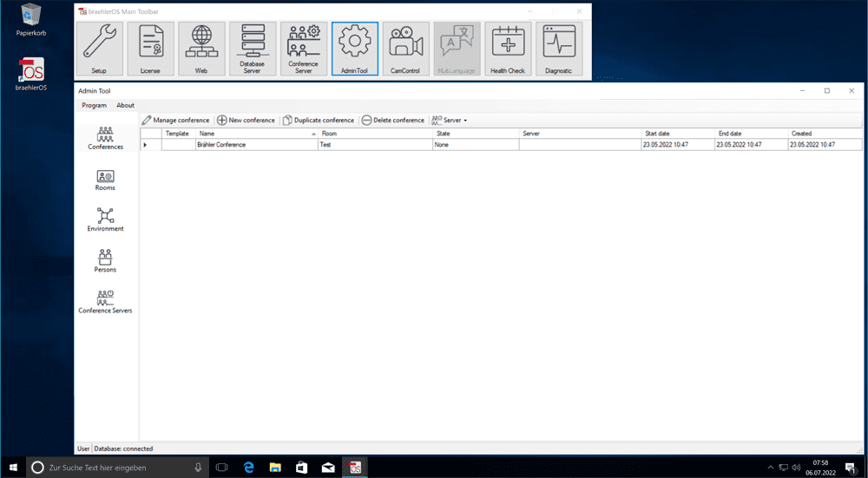
Task: Launch the License tool
Action: [150, 49]
